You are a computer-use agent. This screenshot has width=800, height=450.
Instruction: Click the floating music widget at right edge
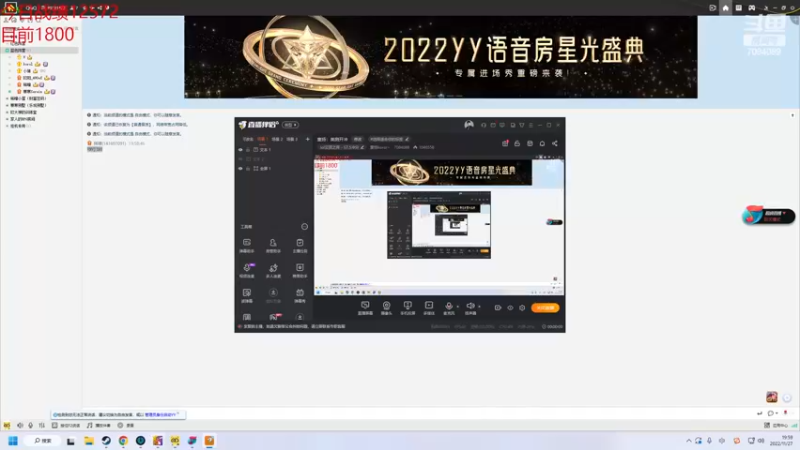coord(768,216)
